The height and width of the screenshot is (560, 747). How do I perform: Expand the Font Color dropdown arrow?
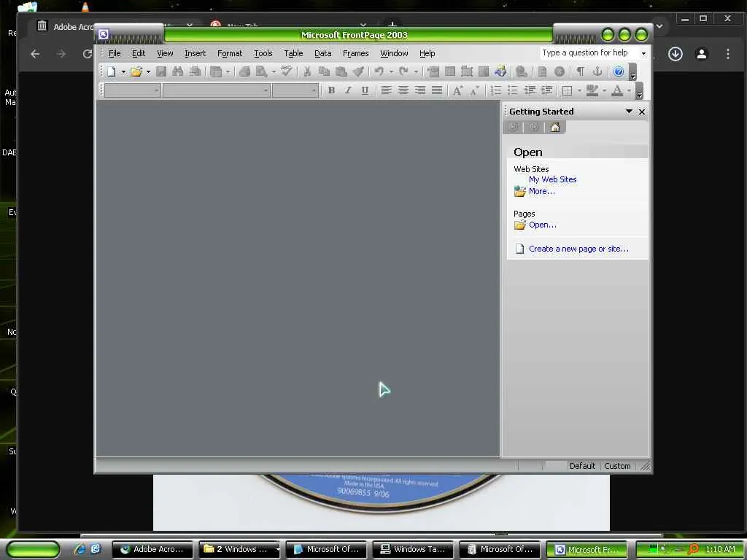[629, 90]
